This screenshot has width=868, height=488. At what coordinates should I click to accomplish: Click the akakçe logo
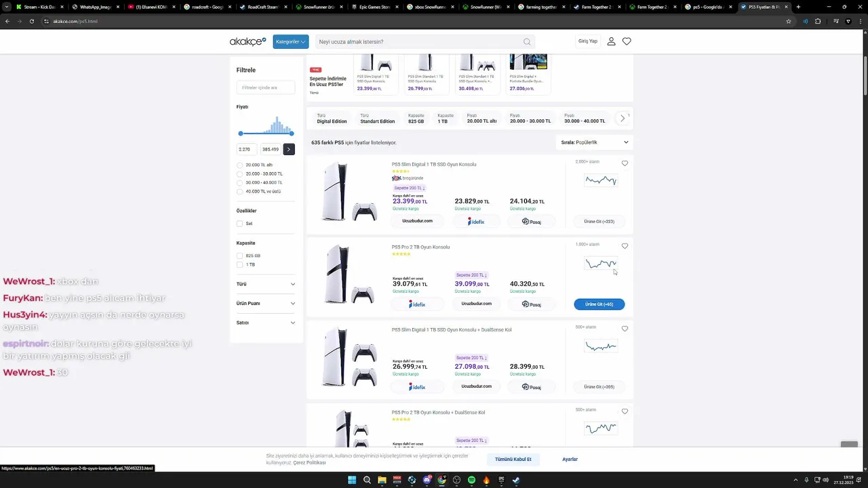pyautogui.click(x=248, y=41)
